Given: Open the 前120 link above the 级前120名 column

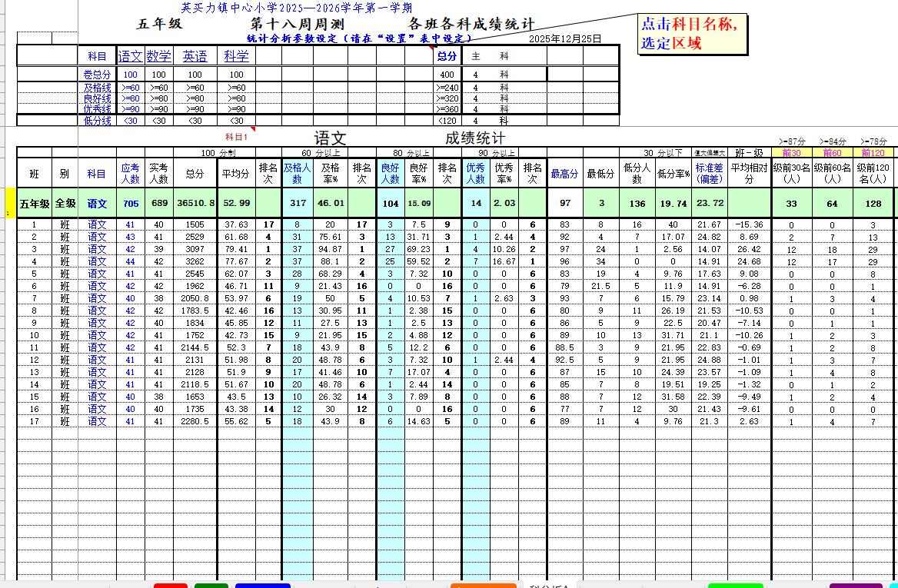Looking at the screenshot, I should click(873, 153).
